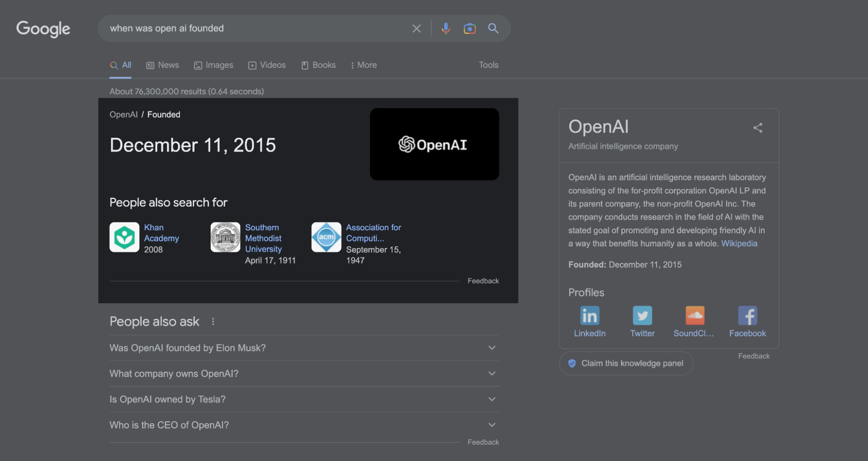Click the OpenAI logo thumbnail
This screenshot has height=461, width=868.
(x=434, y=144)
